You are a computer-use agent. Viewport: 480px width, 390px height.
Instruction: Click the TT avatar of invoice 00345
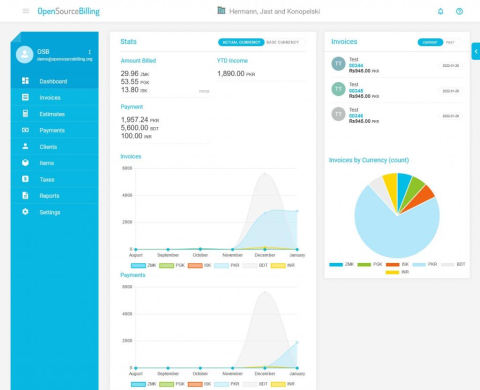click(338, 89)
